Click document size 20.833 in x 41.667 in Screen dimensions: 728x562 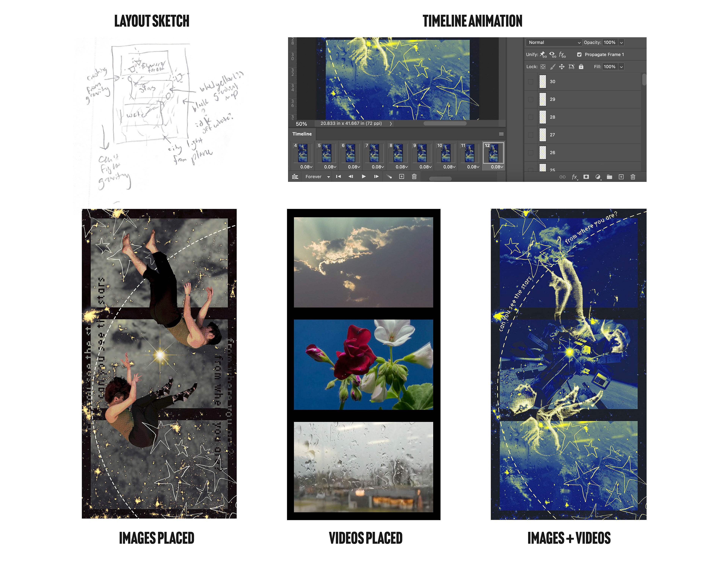351,123
